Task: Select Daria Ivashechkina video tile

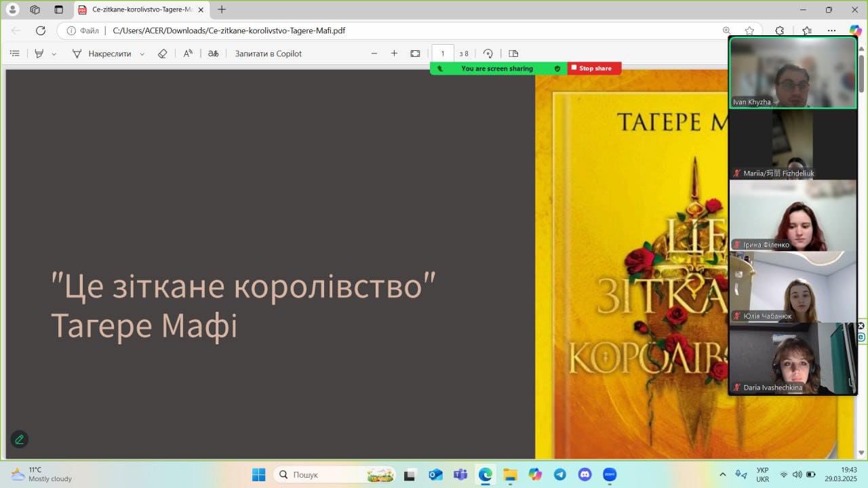Action: coord(793,359)
